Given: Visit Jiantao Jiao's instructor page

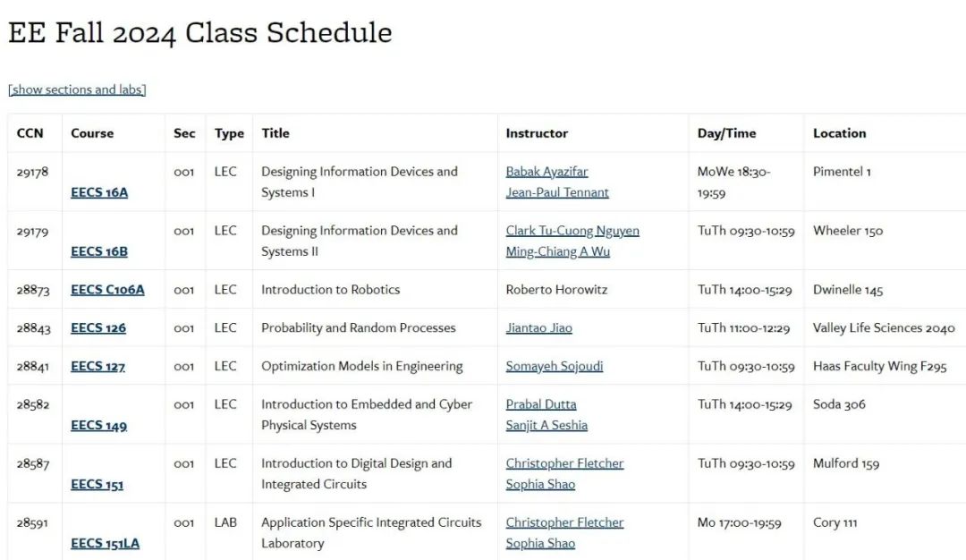Looking at the screenshot, I should tap(539, 327).
